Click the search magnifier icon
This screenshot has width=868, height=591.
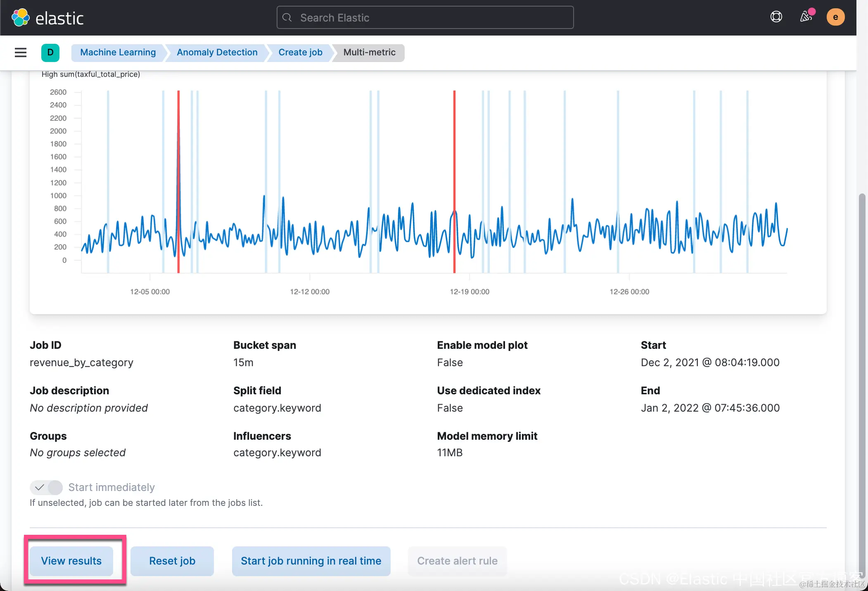287,18
